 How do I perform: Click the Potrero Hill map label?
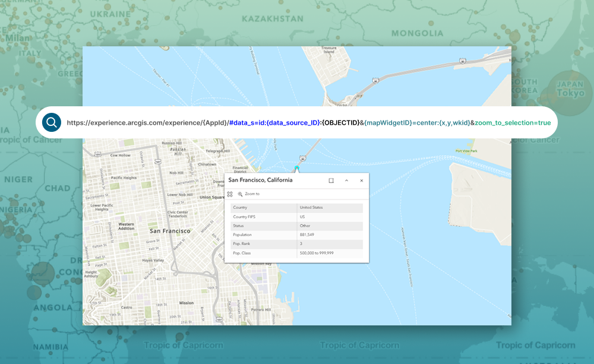(x=261, y=309)
